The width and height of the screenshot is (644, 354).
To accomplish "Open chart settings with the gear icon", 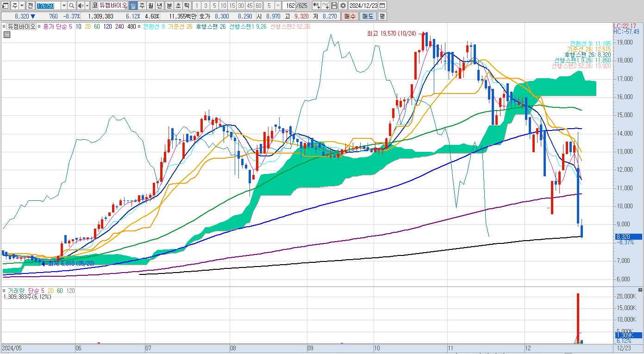I will tap(343, 6).
